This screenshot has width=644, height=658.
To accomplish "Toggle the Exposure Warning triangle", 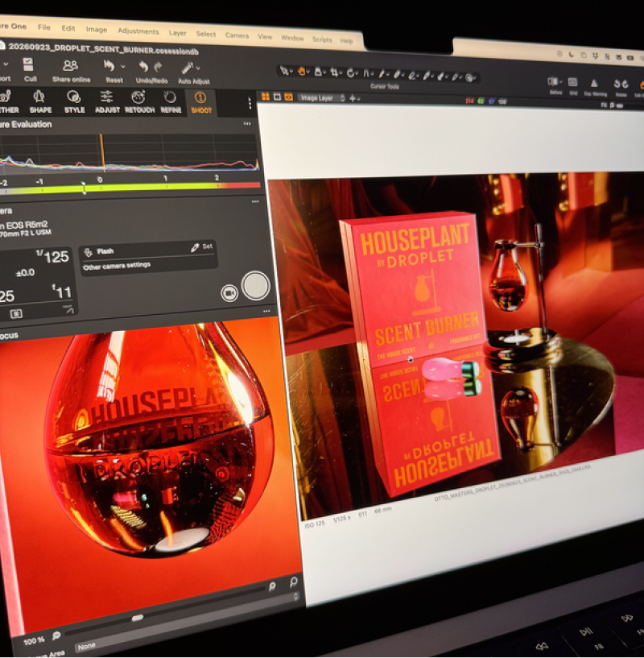I will [x=593, y=83].
